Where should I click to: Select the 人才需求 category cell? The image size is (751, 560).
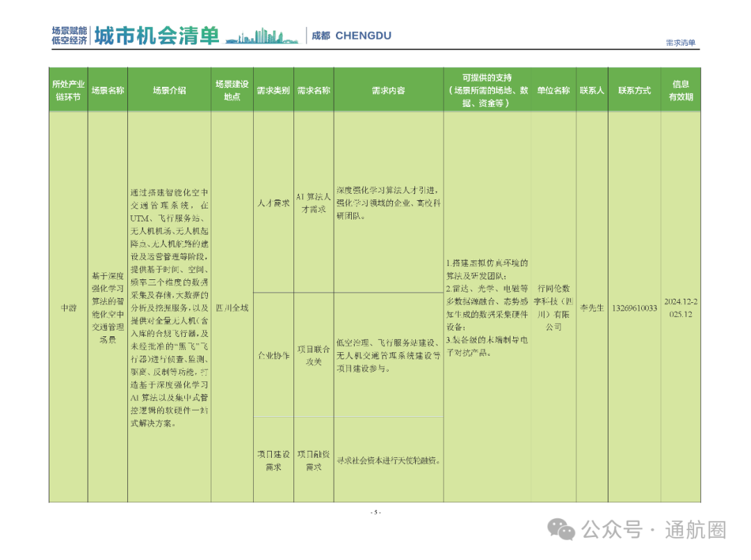[273, 203]
